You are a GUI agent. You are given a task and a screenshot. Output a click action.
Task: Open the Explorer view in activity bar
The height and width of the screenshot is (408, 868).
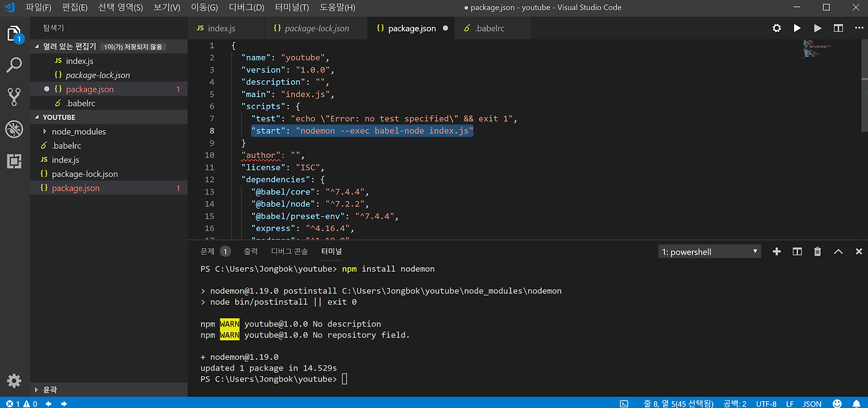click(14, 35)
